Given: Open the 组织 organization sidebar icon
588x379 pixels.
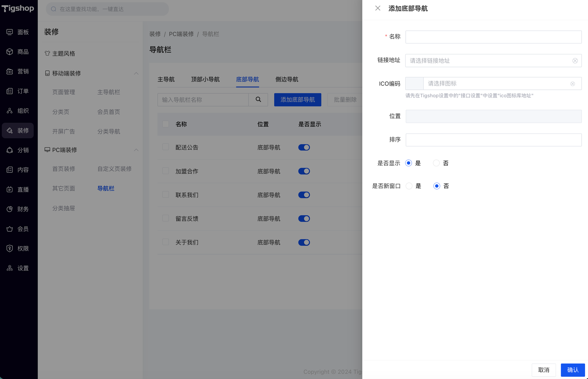Looking at the screenshot, I should pyautogui.click(x=10, y=111).
